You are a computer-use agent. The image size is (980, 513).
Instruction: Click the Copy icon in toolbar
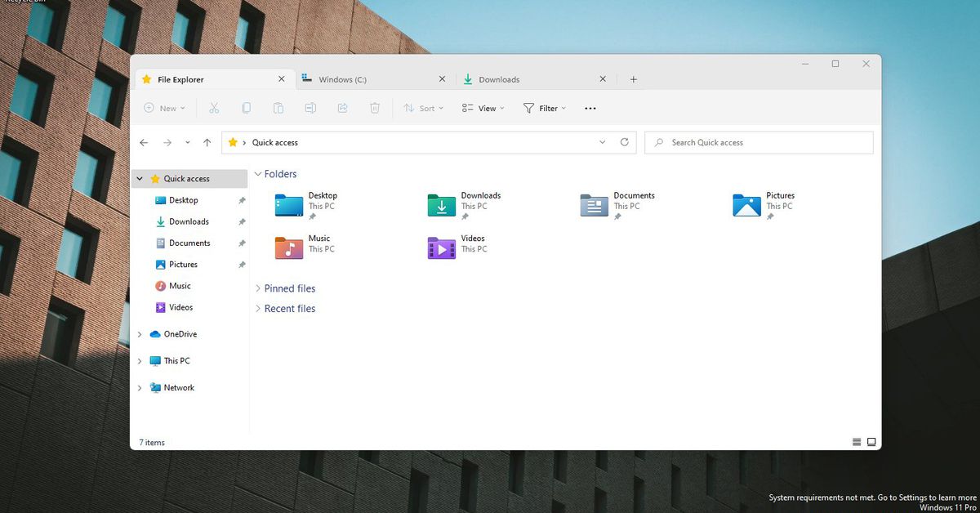coord(246,108)
